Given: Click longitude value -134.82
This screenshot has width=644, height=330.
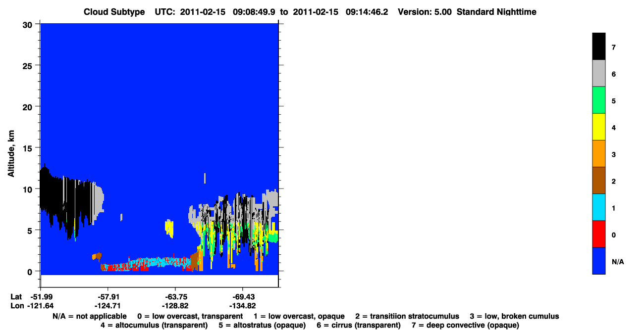Looking at the screenshot, I should click(x=242, y=305).
